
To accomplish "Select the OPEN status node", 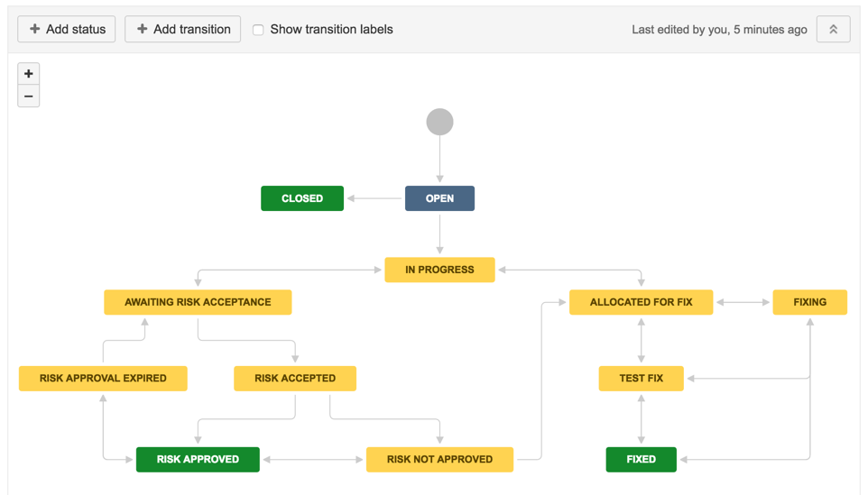I will pyautogui.click(x=439, y=198).
